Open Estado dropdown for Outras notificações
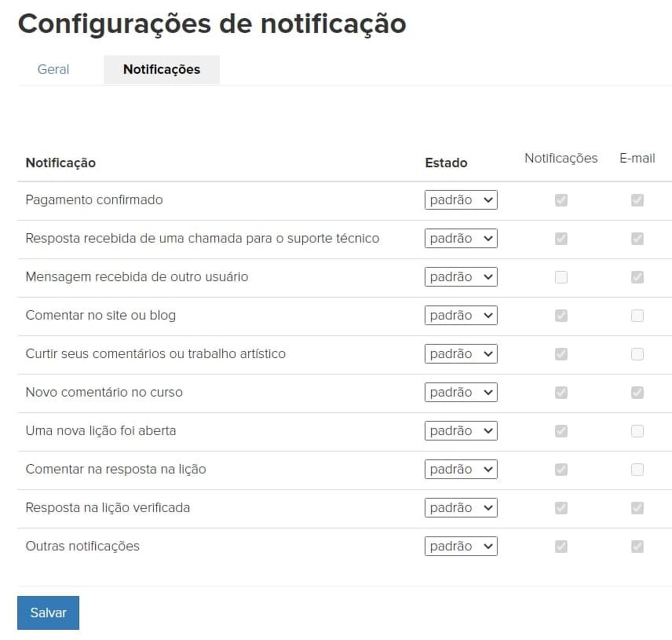The width and height of the screenshot is (672, 640). pyautogui.click(x=461, y=546)
